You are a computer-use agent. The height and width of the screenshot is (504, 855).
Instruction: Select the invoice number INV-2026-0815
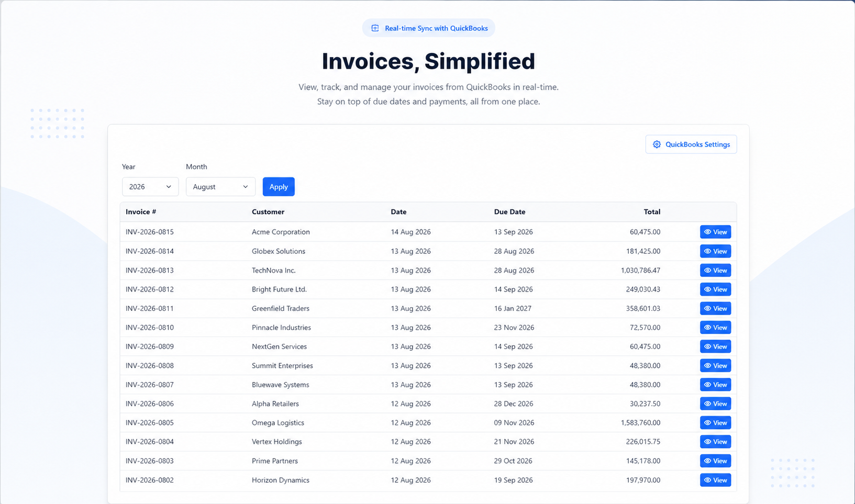pos(150,232)
